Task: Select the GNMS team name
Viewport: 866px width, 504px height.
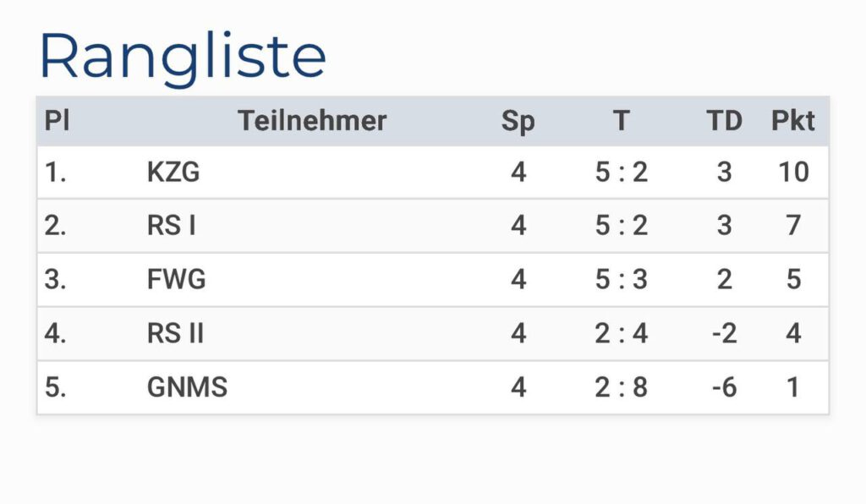Action: coord(187,387)
